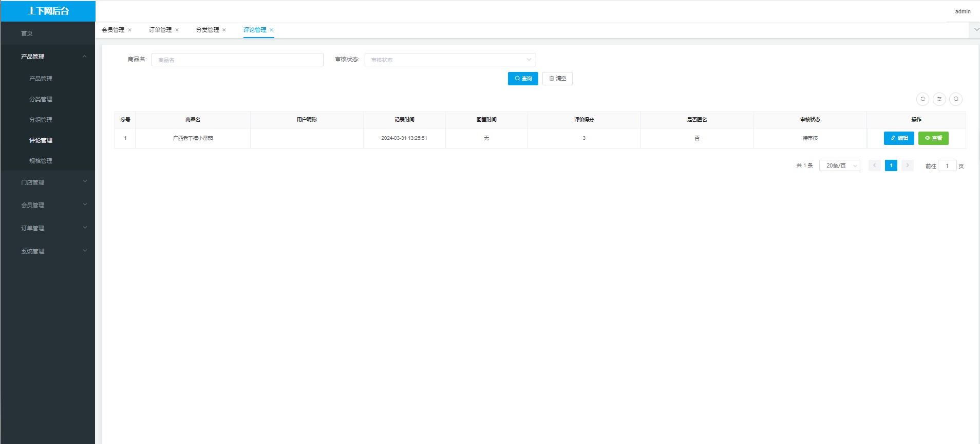Click the jump-to-page number field
980x444 pixels.
pyautogui.click(x=947, y=165)
